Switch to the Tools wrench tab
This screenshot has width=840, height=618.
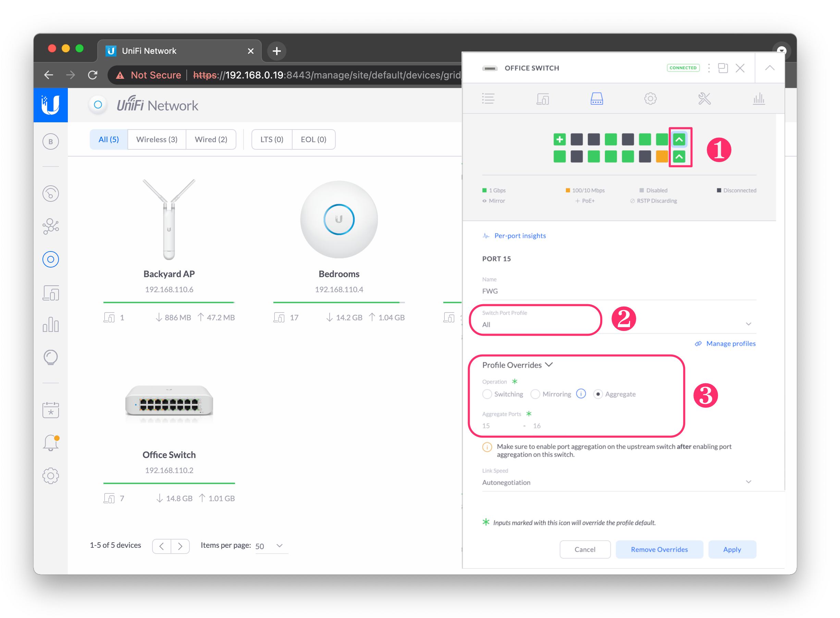704,99
